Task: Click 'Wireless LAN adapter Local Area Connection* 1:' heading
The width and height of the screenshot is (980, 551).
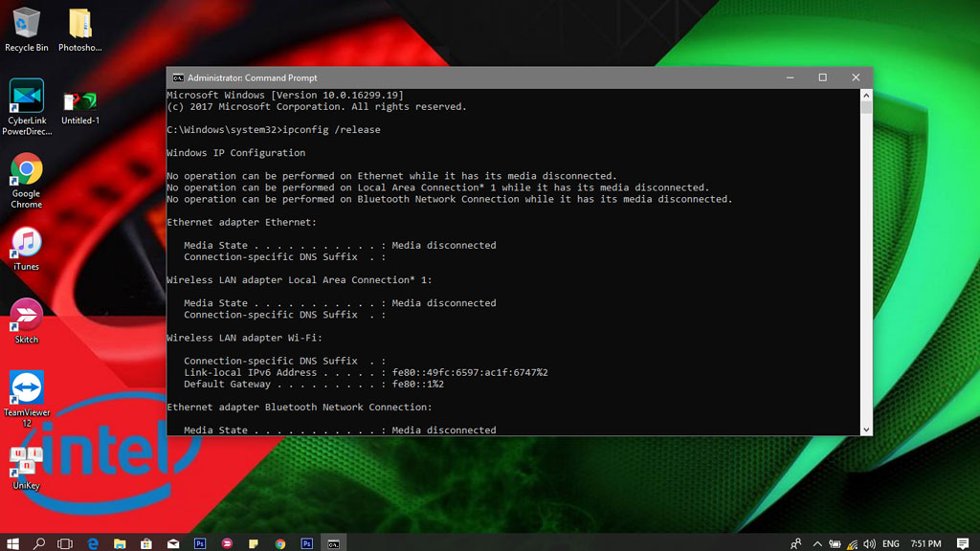Action: (300, 280)
